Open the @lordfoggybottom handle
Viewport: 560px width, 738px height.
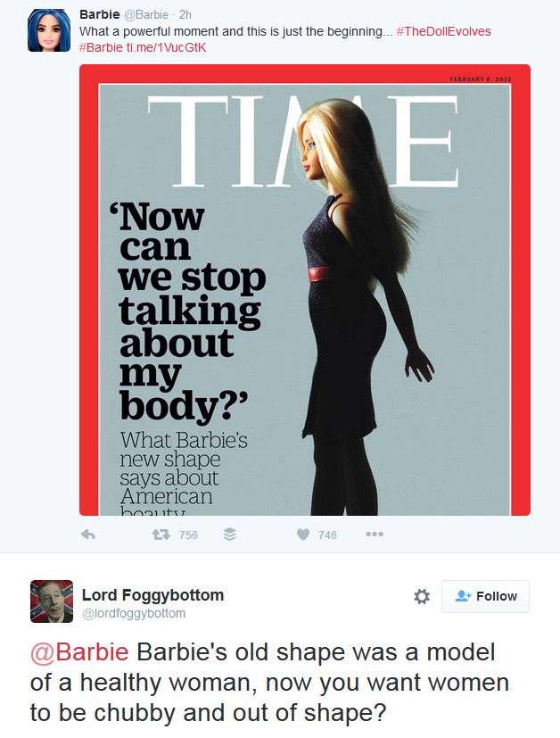(134, 613)
